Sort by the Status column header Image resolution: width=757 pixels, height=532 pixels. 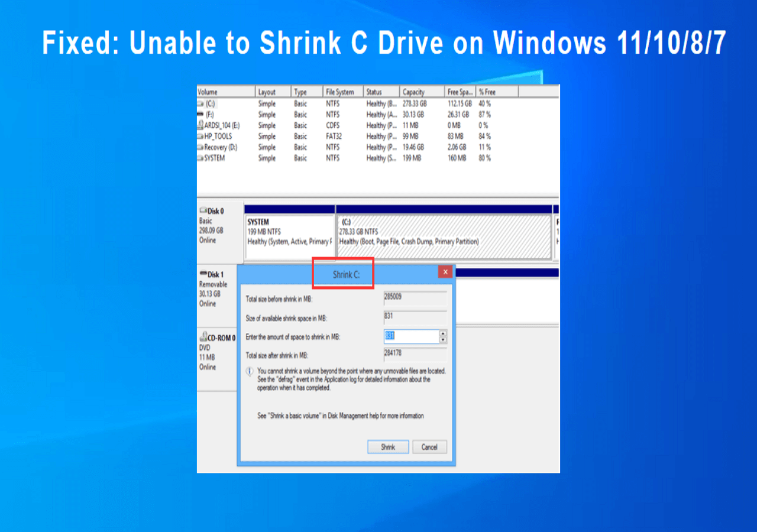(x=381, y=92)
